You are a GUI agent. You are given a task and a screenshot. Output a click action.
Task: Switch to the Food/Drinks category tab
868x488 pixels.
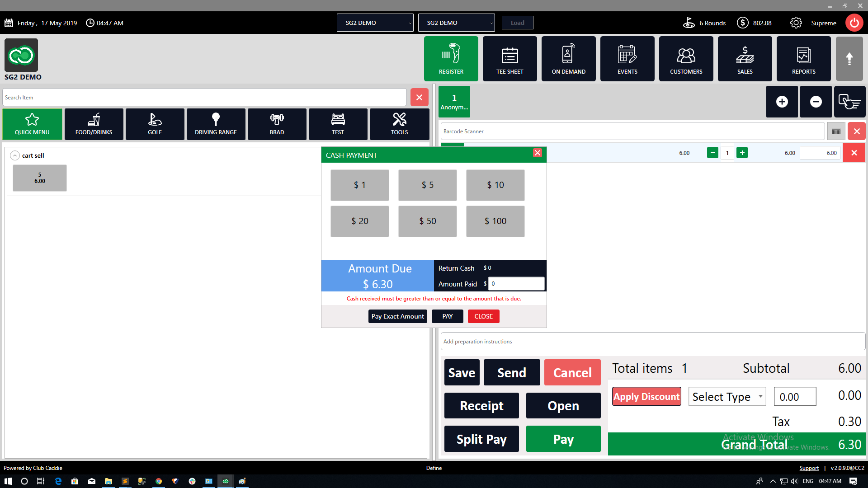[x=94, y=124]
